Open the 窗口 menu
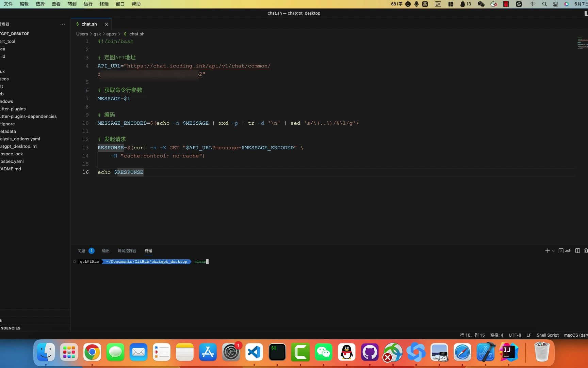 point(120,4)
